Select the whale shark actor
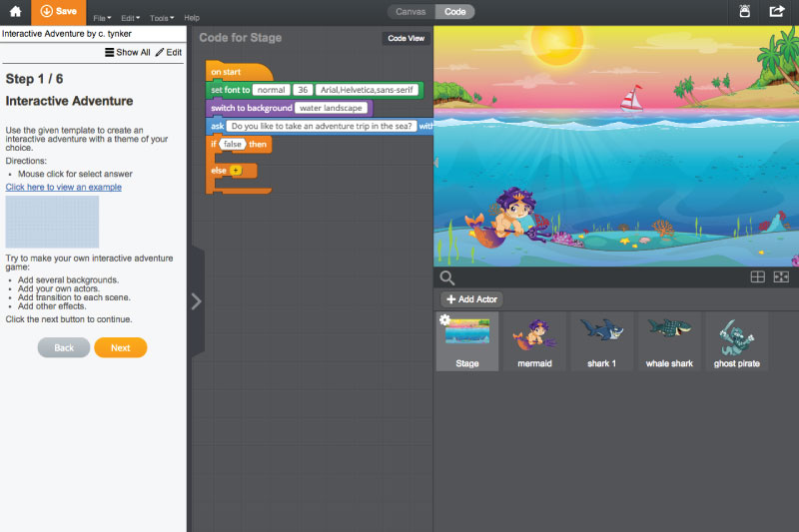This screenshot has height=532, width=799. pos(669,341)
